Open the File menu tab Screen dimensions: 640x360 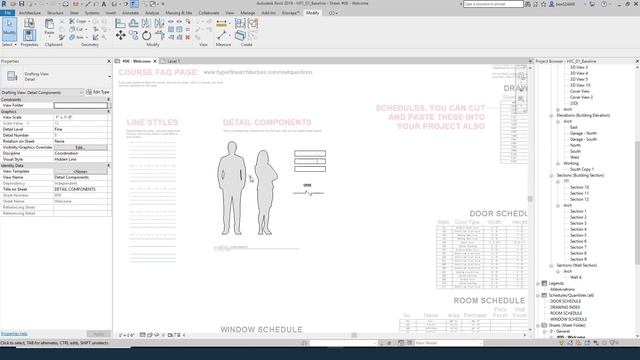click(x=7, y=13)
